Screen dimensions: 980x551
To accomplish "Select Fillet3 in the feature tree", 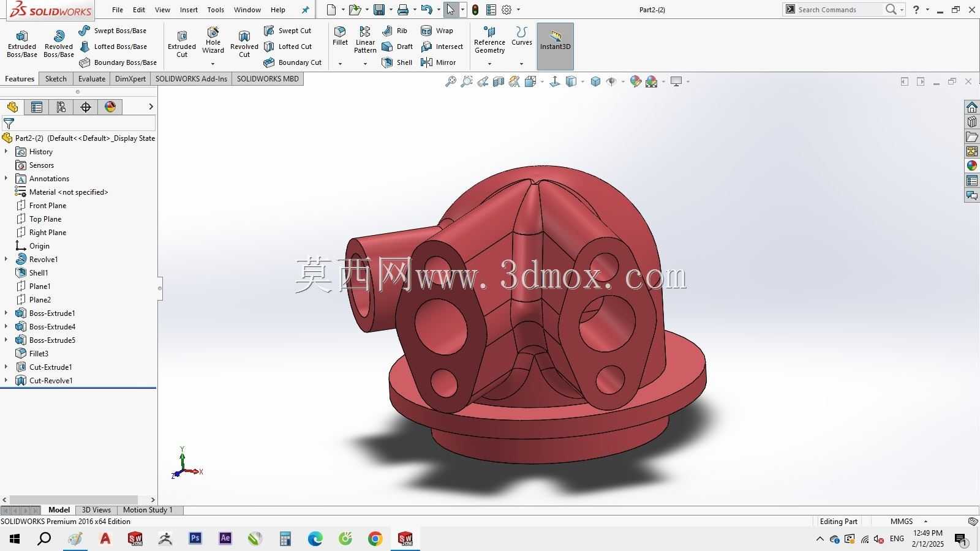I will 39,354.
